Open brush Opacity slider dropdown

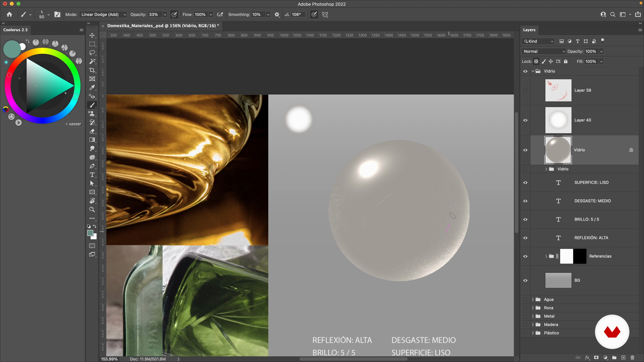click(x=165, y=14)
